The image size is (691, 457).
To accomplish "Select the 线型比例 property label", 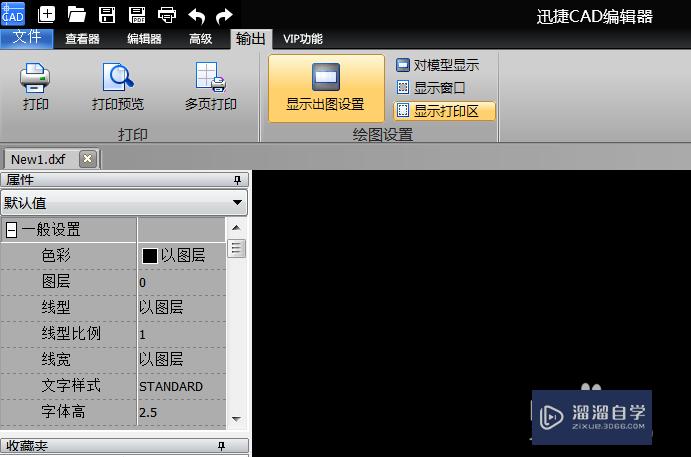I will [71, 334].
